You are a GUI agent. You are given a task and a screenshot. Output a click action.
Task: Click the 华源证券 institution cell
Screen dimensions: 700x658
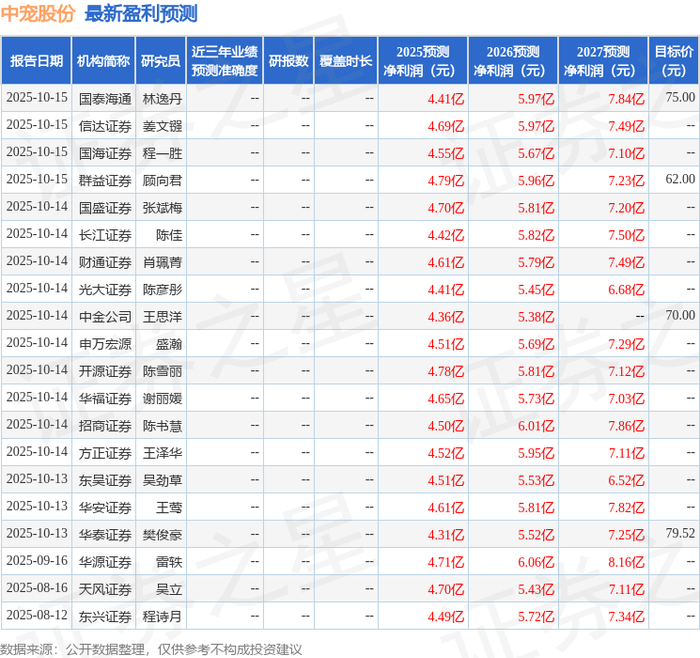(105, 562)
